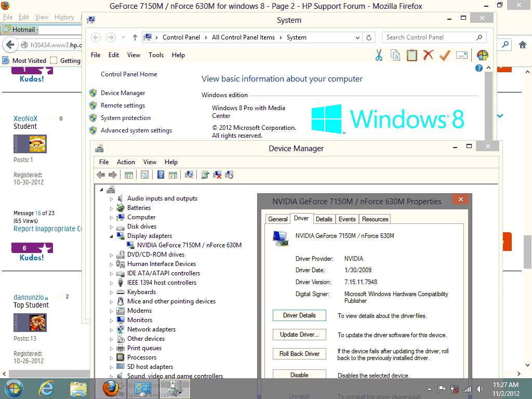
Task: Click the Forward arrow in Device Manager toolbar
Action: click(x=113, y=175)
